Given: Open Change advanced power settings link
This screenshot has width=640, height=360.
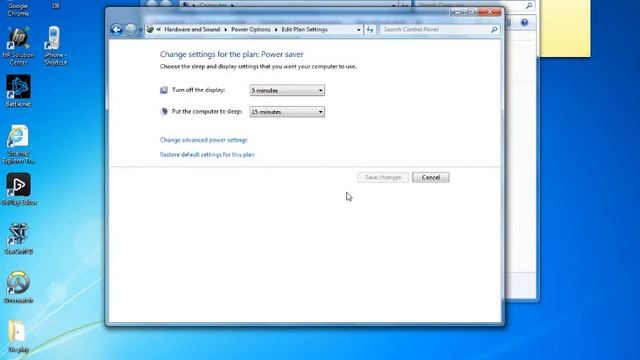Looking at the screenshot, I should point(204,140).
